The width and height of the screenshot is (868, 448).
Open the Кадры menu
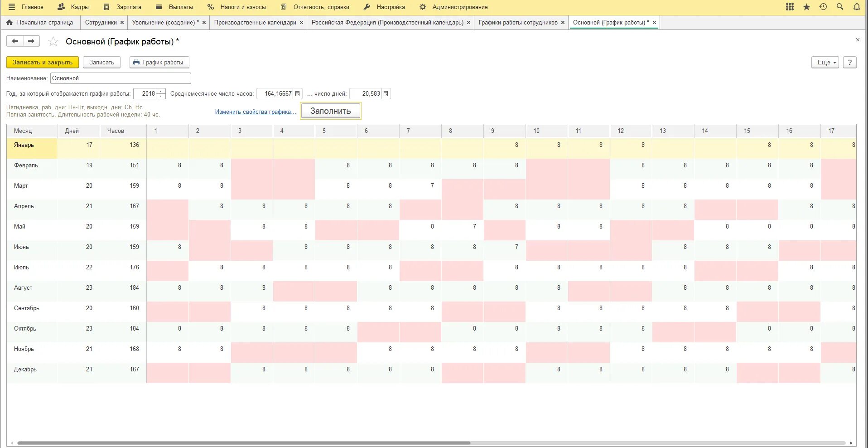click(x=74, y=7)
